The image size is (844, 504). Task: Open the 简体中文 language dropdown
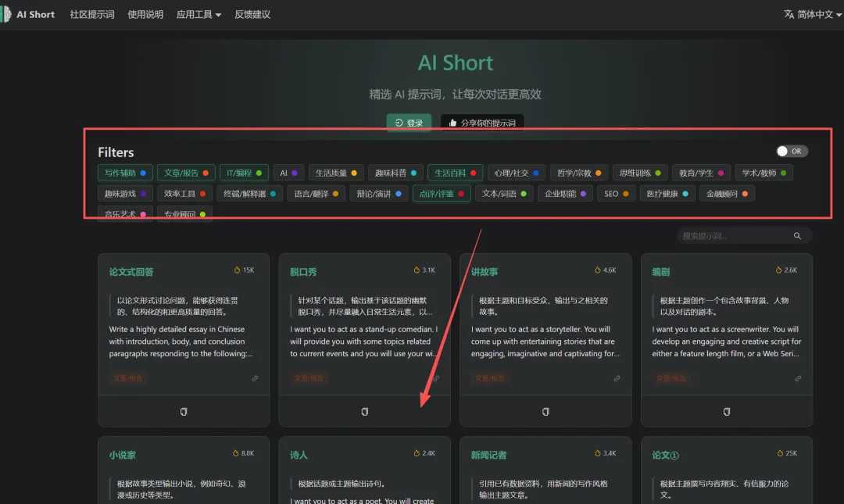point(813,15)
